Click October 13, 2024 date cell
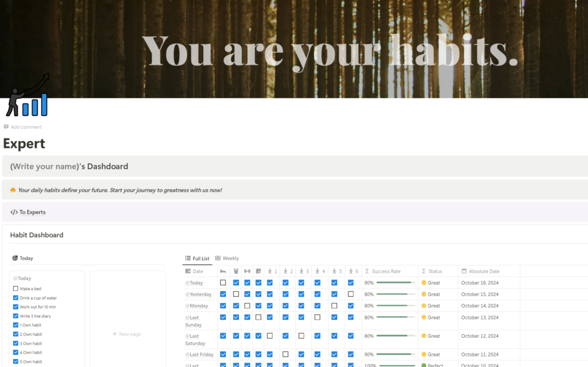Image resolution: width=588 pixels, height=367 pixels. [x=480, y=317]
